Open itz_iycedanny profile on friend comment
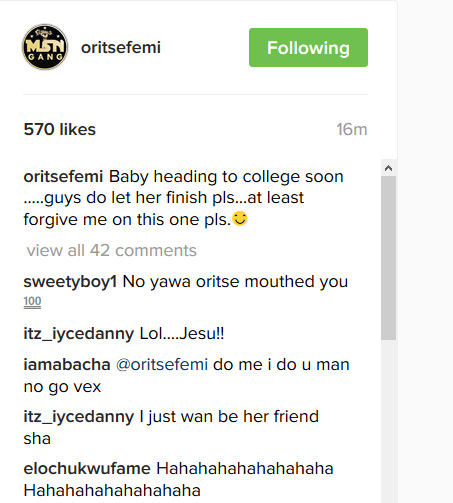The height and width of the screenshot is (503, 453). point(79,417)
